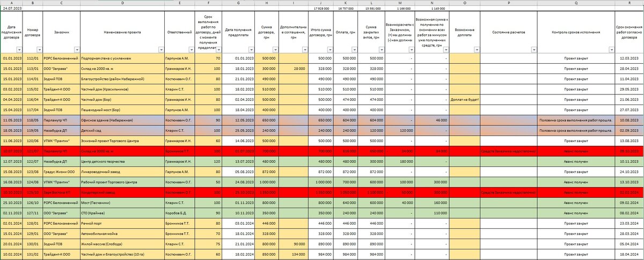Viewport: 644px width, 260px height.
Task: Select total cell 17 928 000
Action: pos(321,9)
